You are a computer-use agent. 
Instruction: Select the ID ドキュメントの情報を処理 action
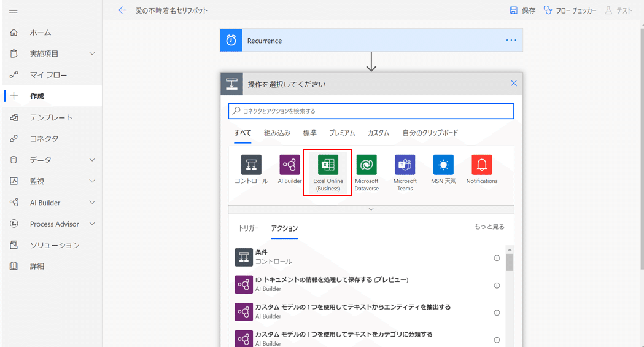pyautogui.click(x=365, y=284)
